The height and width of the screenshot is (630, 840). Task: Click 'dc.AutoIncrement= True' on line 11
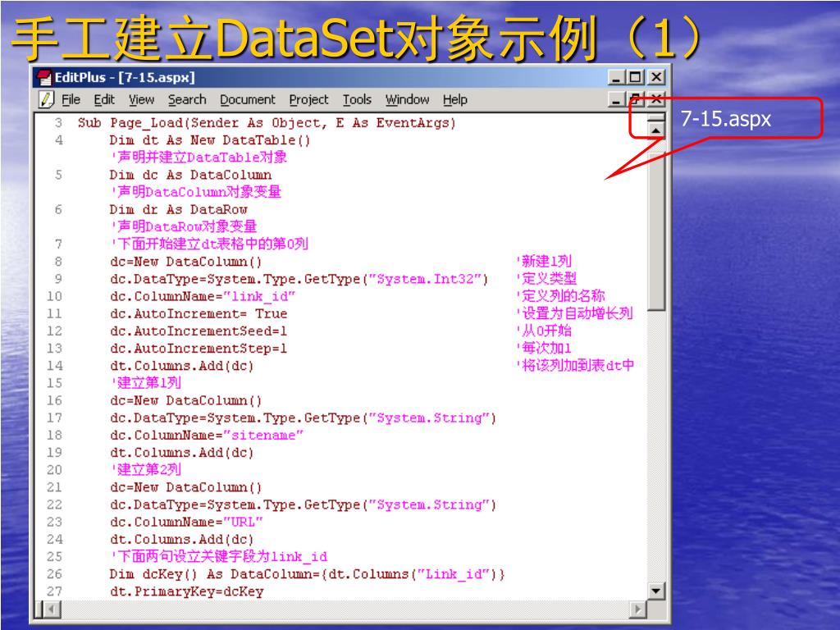(x=199, y=313)
